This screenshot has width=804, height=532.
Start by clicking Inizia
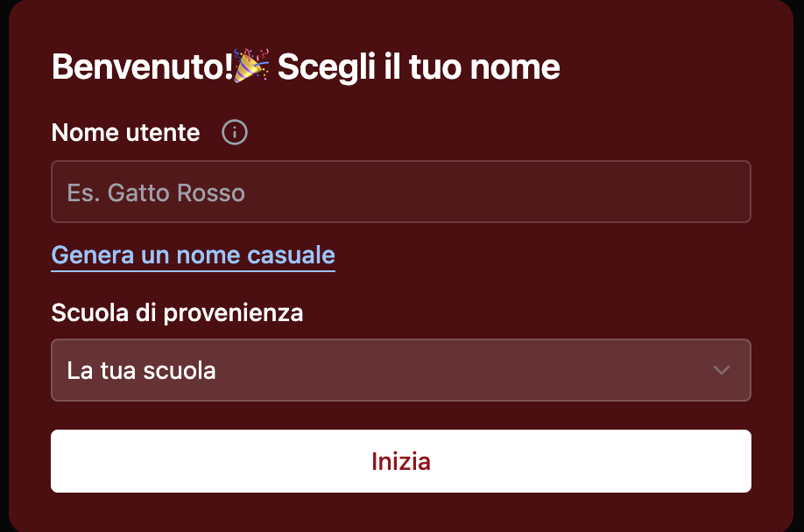click(x=400, y=461)
